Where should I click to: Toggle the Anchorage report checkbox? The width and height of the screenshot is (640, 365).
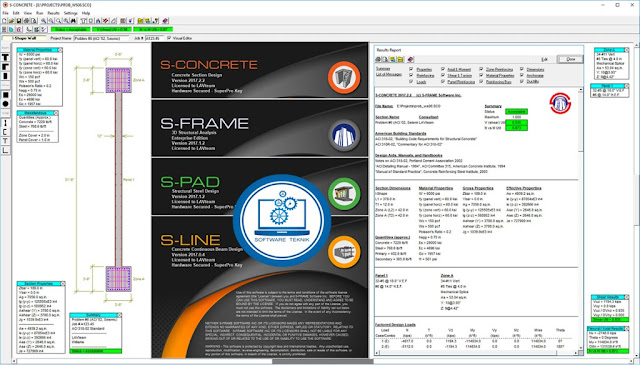522,76
